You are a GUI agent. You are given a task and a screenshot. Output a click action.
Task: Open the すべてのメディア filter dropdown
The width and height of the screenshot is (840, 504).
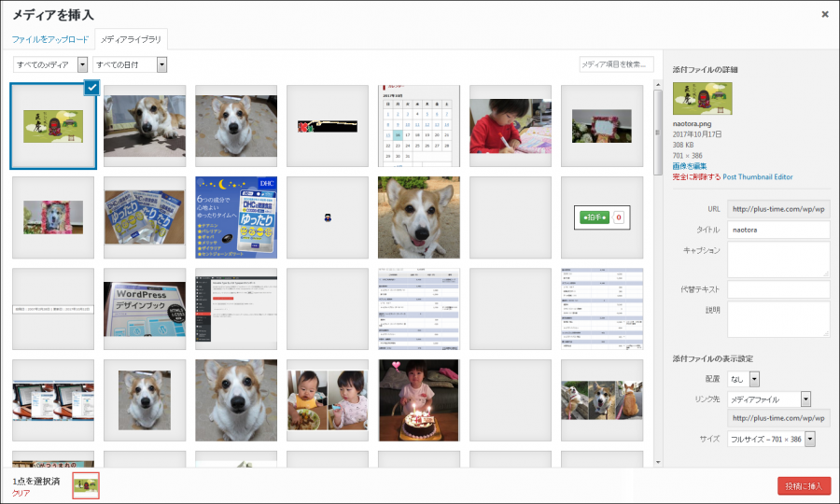coord(50,64)
